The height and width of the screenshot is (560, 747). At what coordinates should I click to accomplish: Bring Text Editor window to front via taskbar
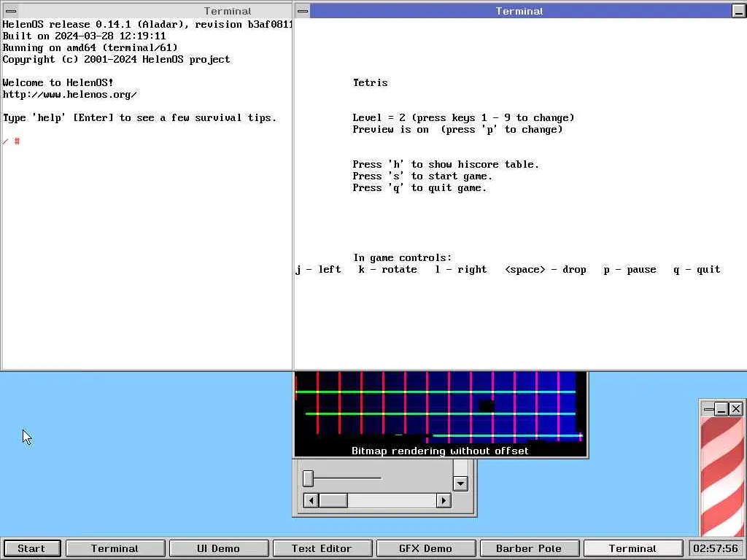point(322,548)
